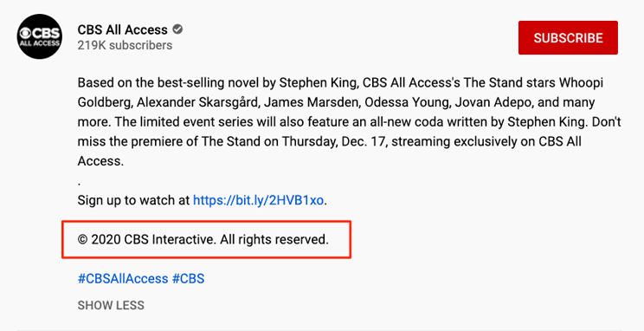Image resolution: width=644 pixels, height=331 pixels.
Task: Click the name Whoopi in the description
Action: [581, 82]
